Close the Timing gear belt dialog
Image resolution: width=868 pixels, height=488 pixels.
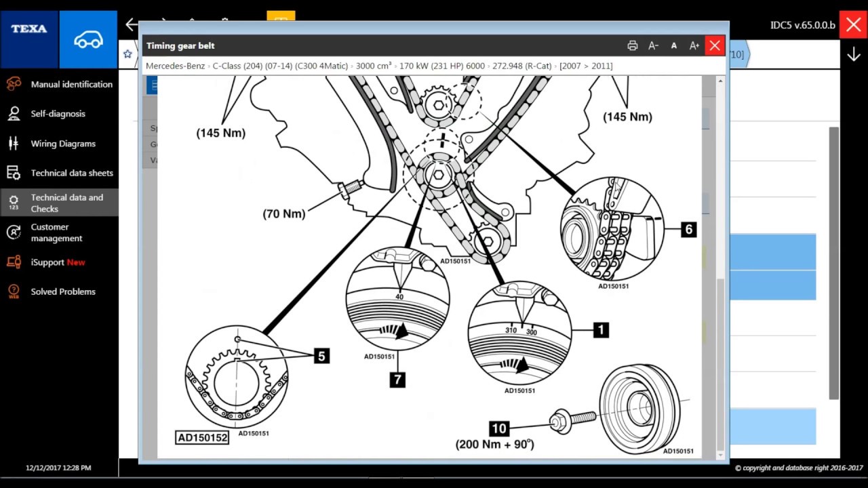(715, 45)
